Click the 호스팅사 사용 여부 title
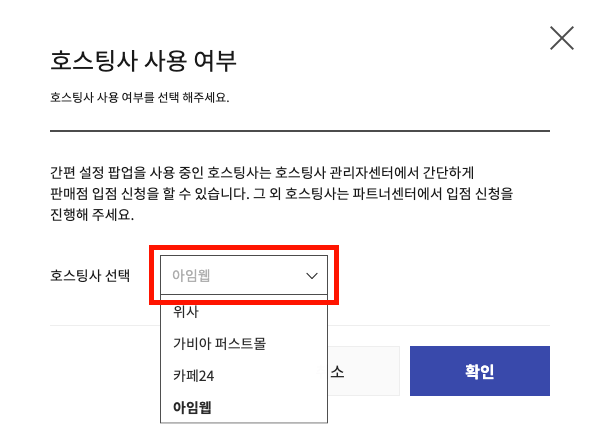 click(143, 60)
